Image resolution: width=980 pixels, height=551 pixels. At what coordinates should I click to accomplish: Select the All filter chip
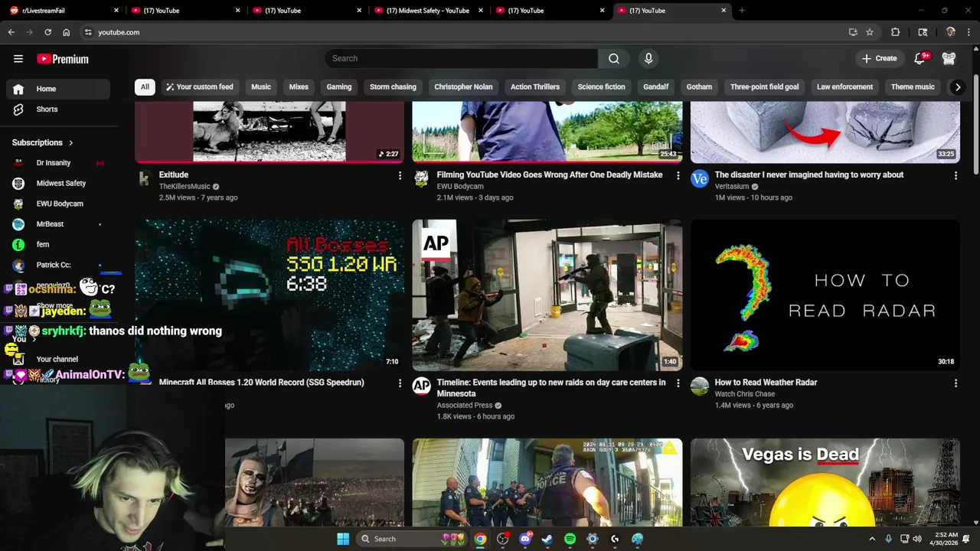pyautogui.click(x=145, y=87)
